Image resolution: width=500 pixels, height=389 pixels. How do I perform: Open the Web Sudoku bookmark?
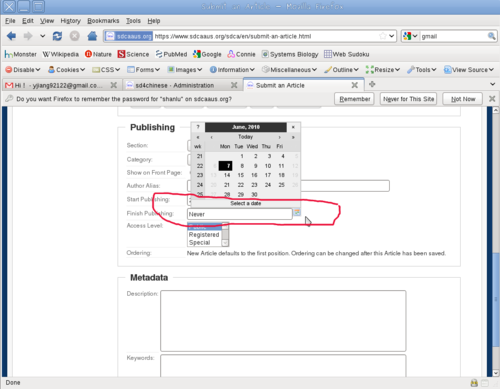point(347,54)
